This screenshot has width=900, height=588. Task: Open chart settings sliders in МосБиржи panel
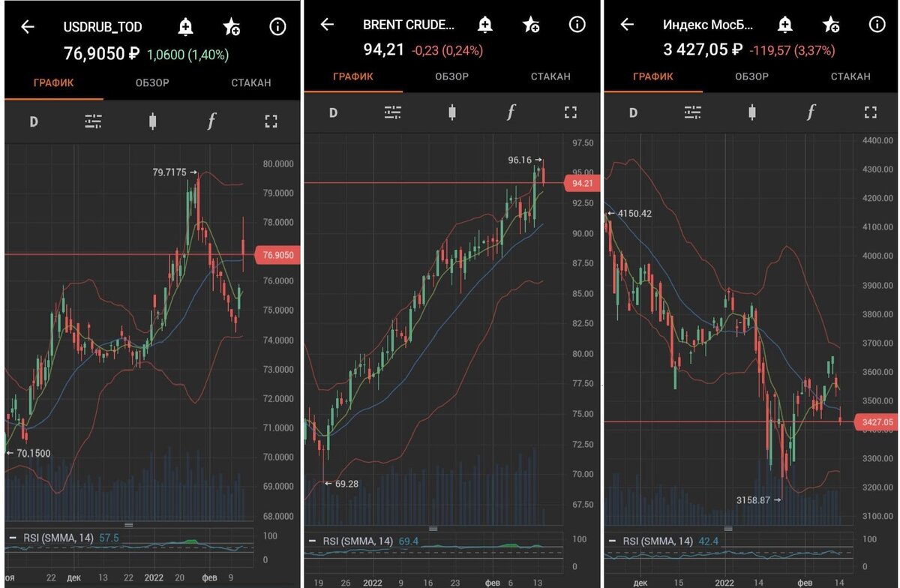pyautogui.click(x=693, y=112)
